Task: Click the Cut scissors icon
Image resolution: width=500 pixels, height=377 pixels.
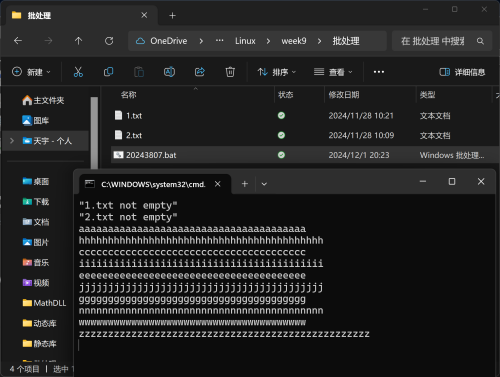Action: (x=78, y=72)
